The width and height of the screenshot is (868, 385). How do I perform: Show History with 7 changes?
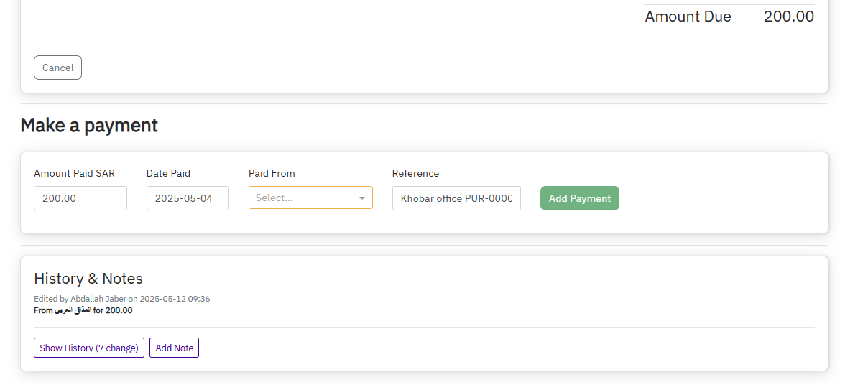click(x=89, y=348)
